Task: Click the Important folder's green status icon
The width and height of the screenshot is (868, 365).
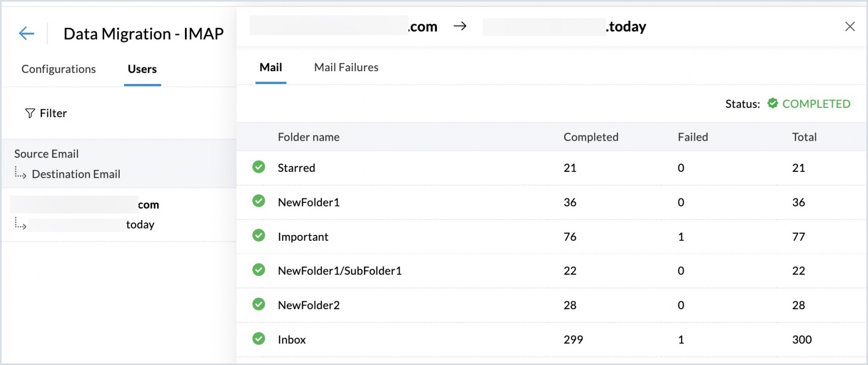Action: click(x=259, y=236)
